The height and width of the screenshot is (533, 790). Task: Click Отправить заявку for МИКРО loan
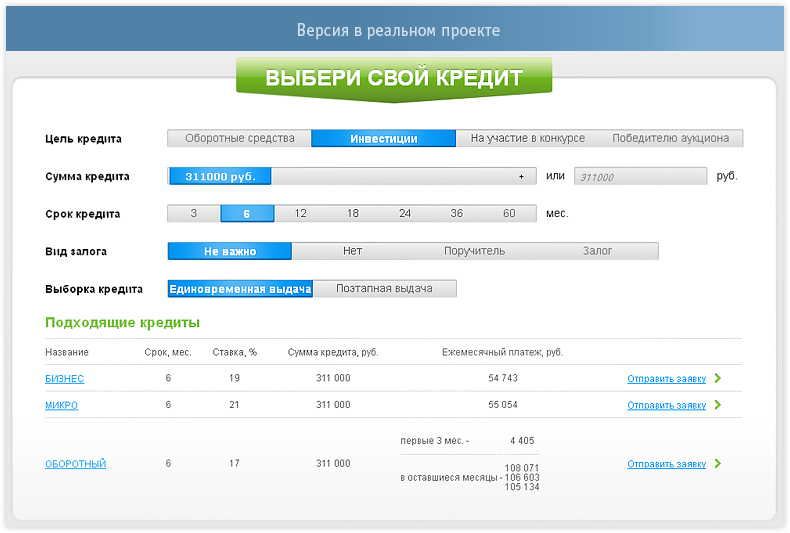[x=666, y=406]
